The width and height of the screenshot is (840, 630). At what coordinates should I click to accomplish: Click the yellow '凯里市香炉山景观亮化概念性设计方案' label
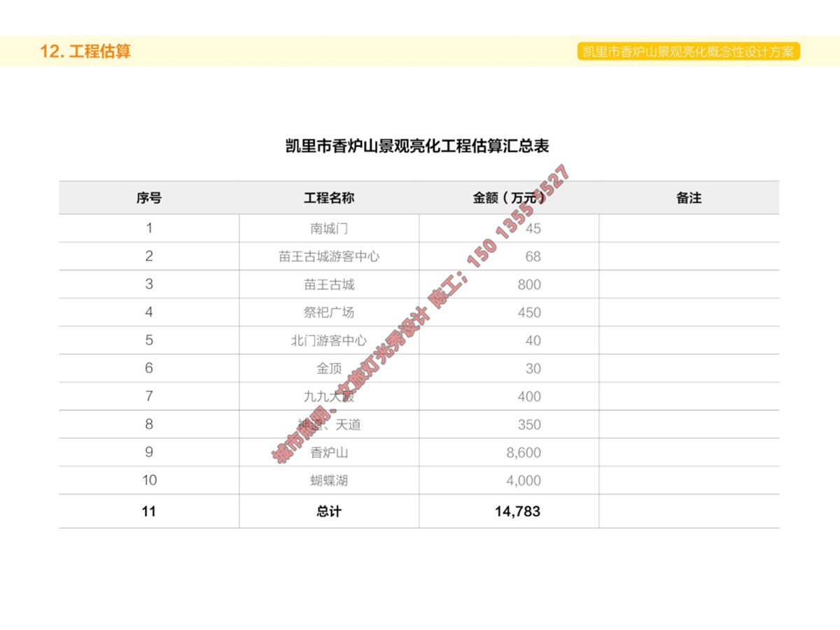click(688, 51)
